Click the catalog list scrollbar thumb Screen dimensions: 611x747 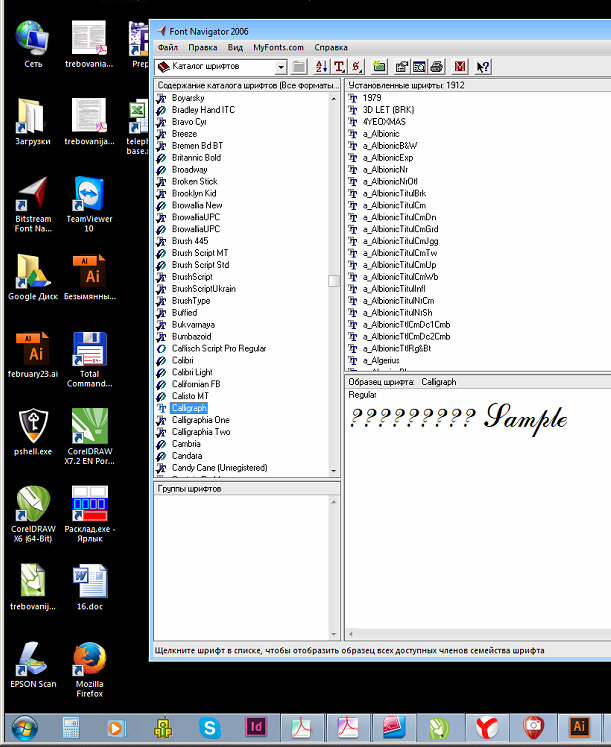coord(334,281)
